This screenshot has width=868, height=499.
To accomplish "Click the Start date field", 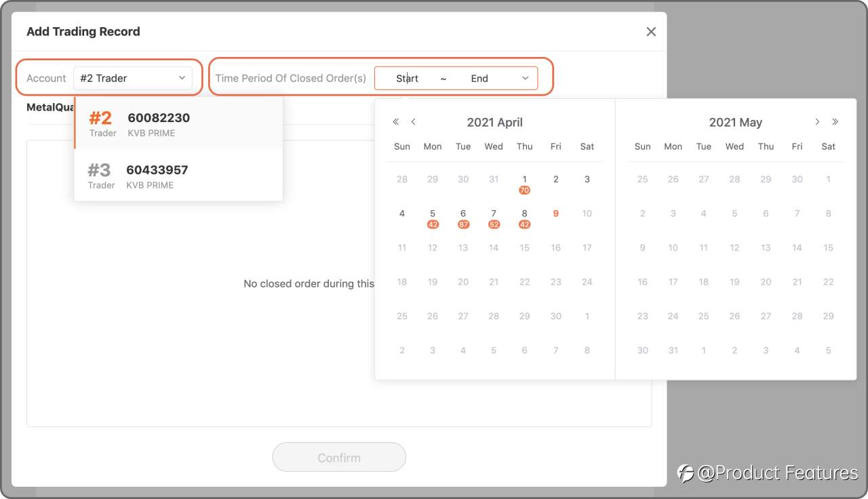I will click(407, 79).
